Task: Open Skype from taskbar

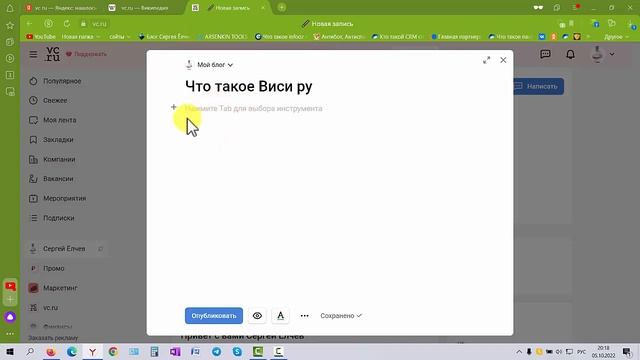Action: pyautogui.click(x=237, y=351)
